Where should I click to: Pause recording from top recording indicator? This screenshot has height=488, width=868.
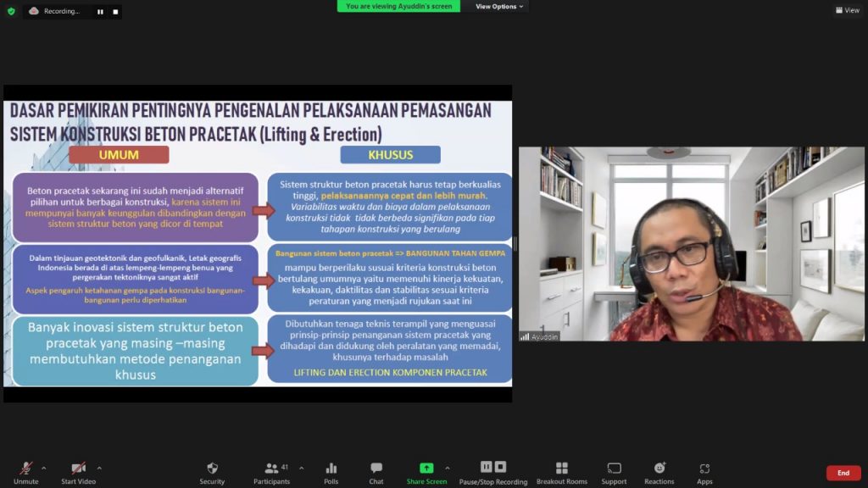[100, 12]
